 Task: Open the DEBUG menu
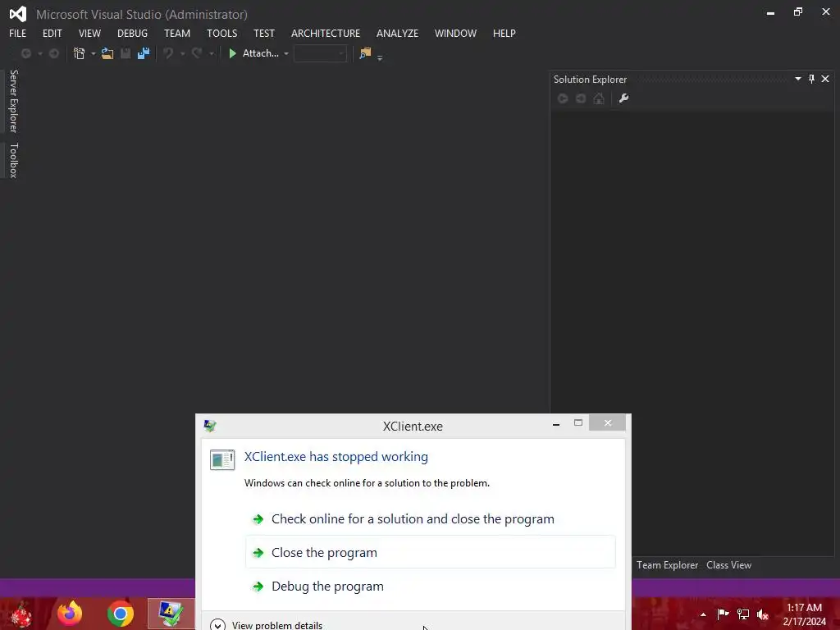point(132,33)
